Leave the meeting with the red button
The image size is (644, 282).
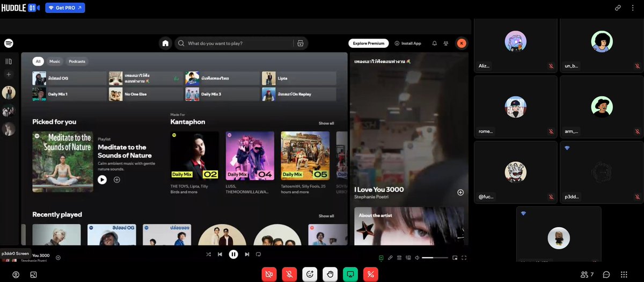371,274
